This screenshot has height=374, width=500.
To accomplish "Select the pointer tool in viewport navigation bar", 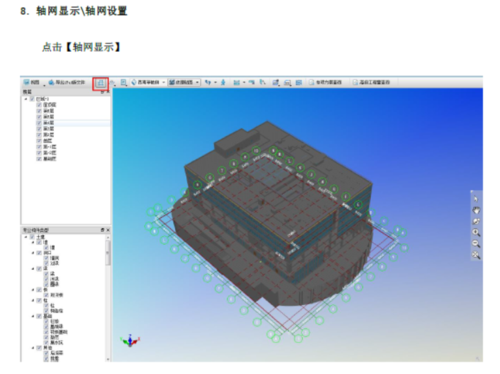I will click(476, 199).
